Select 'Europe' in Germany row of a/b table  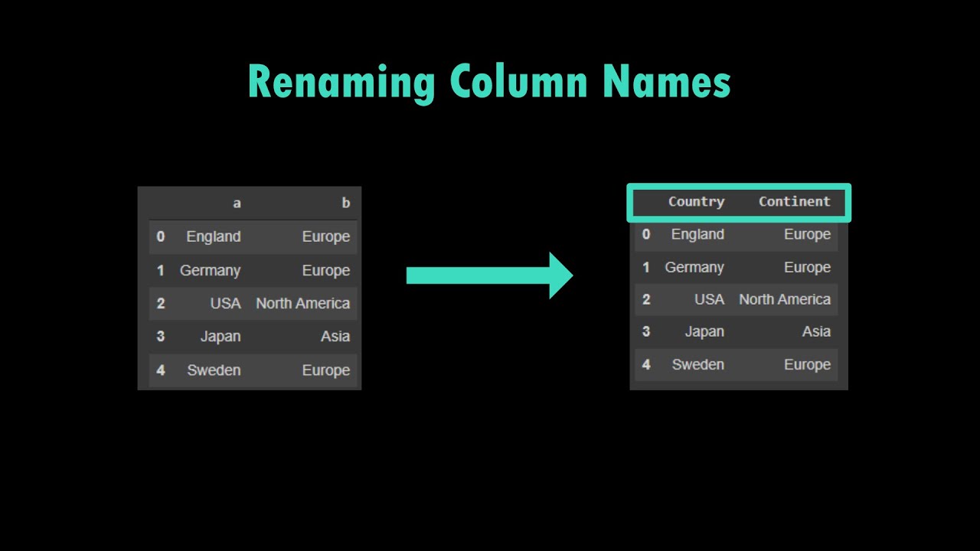coord(326,270)
